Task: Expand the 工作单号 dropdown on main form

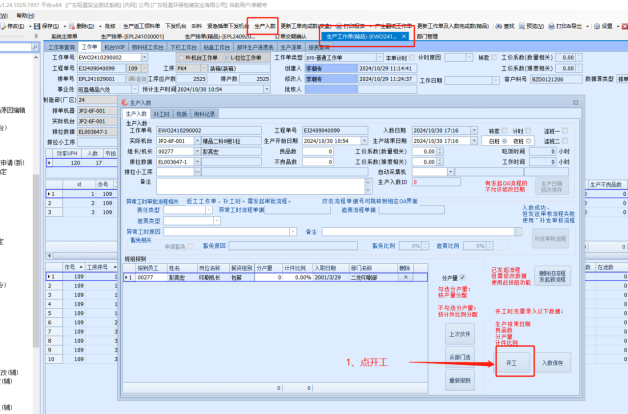Action: pyautogui.click(x=145, y=58)
